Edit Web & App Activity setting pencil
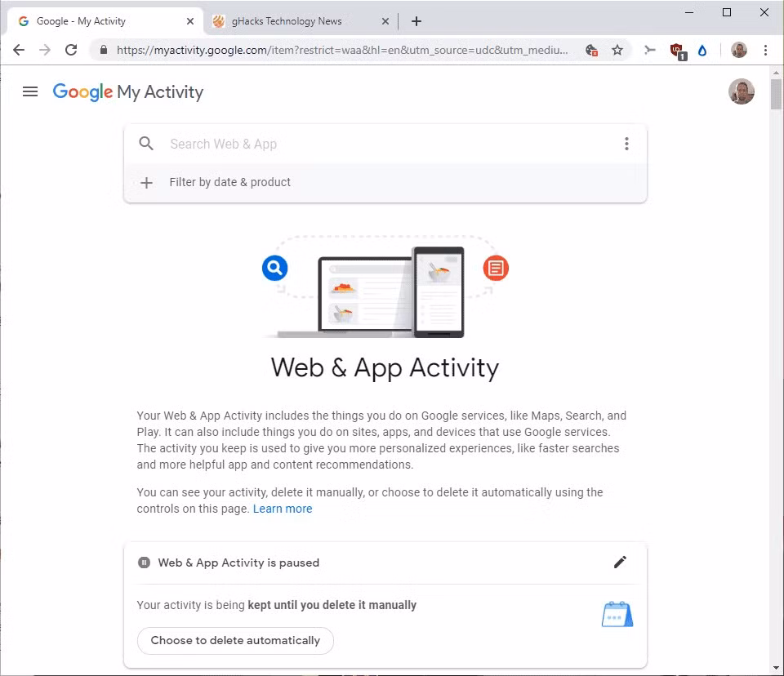 pyautogui.click(x=620, y=562)
